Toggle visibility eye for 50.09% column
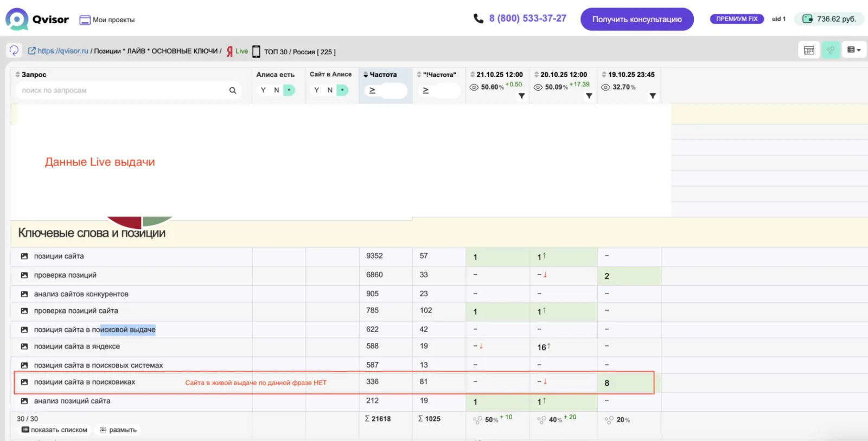Image resolution: width=868 pixels, height=441 pixels. click(538, 87)
